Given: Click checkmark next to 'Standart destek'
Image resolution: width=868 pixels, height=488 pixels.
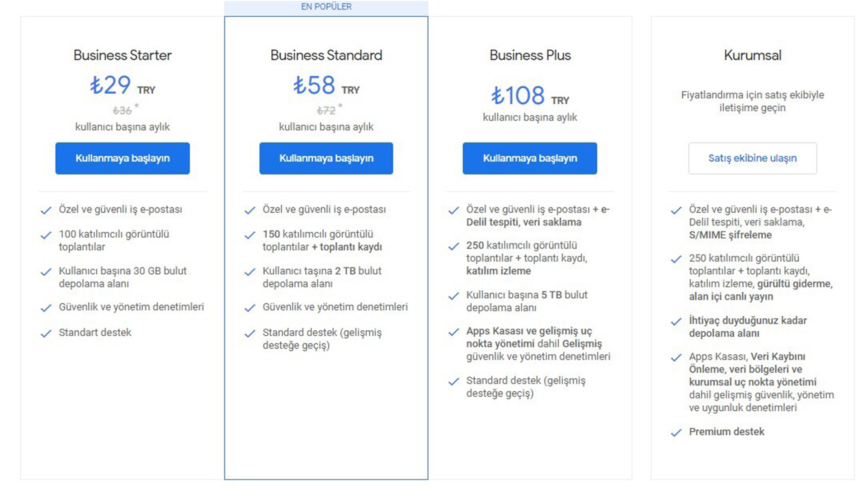Looking at the screenshot, I should click(x=46, y=333).
